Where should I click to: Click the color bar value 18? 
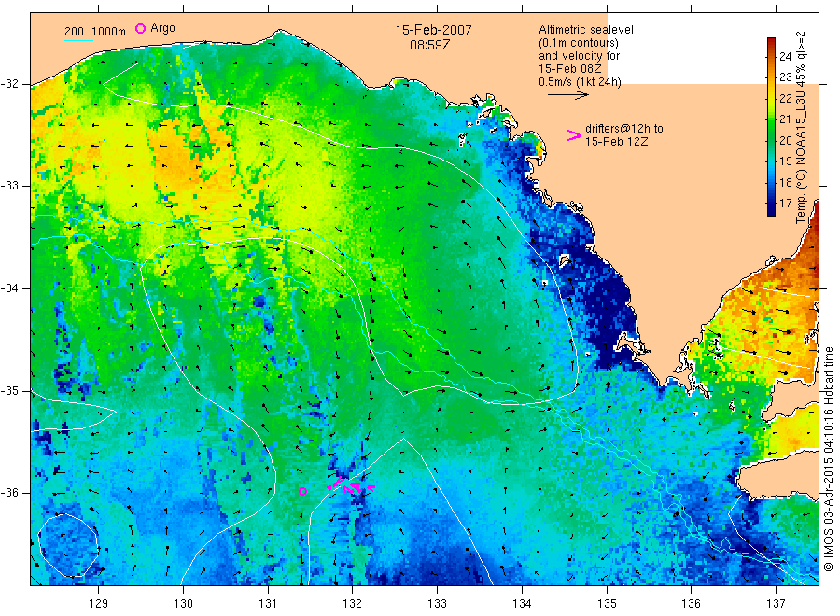coord(785,182)
